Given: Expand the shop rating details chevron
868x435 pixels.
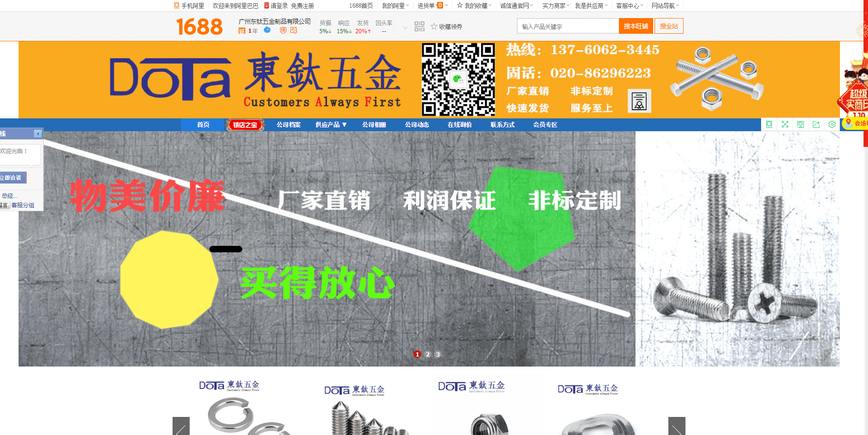Looking at the screenshot, I should (x=405, y=28).
